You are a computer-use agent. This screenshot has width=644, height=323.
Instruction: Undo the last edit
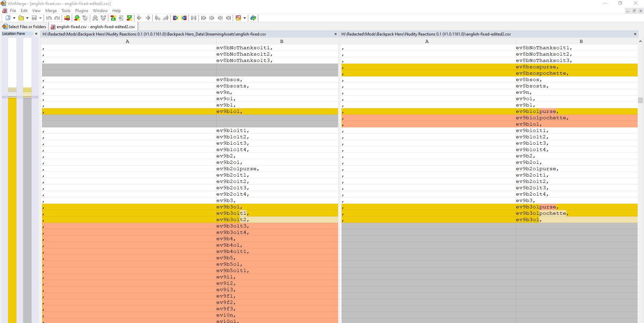pyautogui.click(x=49, y=18)
